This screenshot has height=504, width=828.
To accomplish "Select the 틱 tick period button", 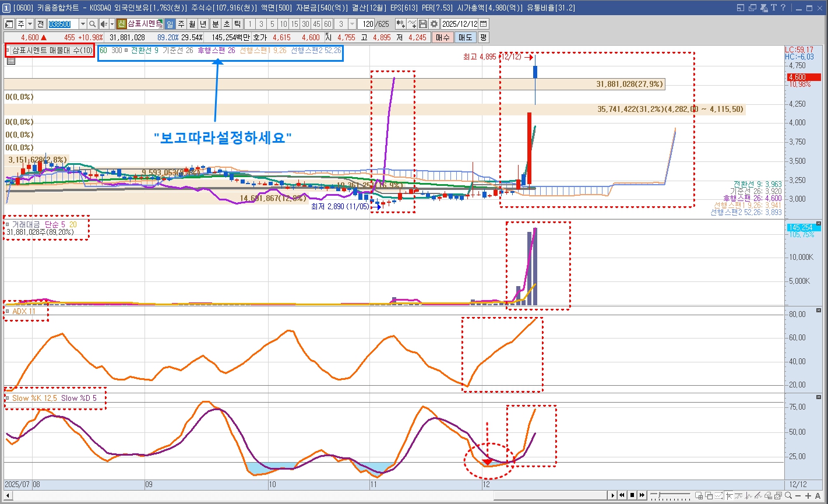I will 237,24.
